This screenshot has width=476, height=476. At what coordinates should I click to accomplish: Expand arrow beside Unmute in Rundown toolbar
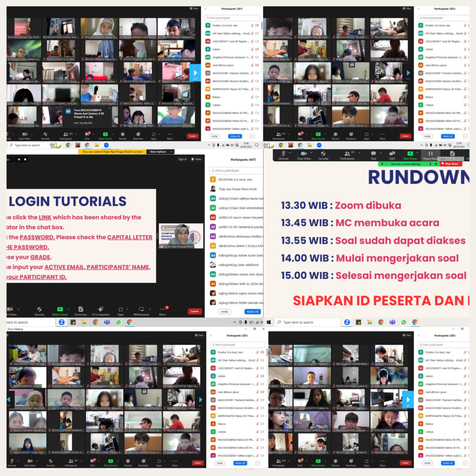pyautogui.click(x=290, y=152)
